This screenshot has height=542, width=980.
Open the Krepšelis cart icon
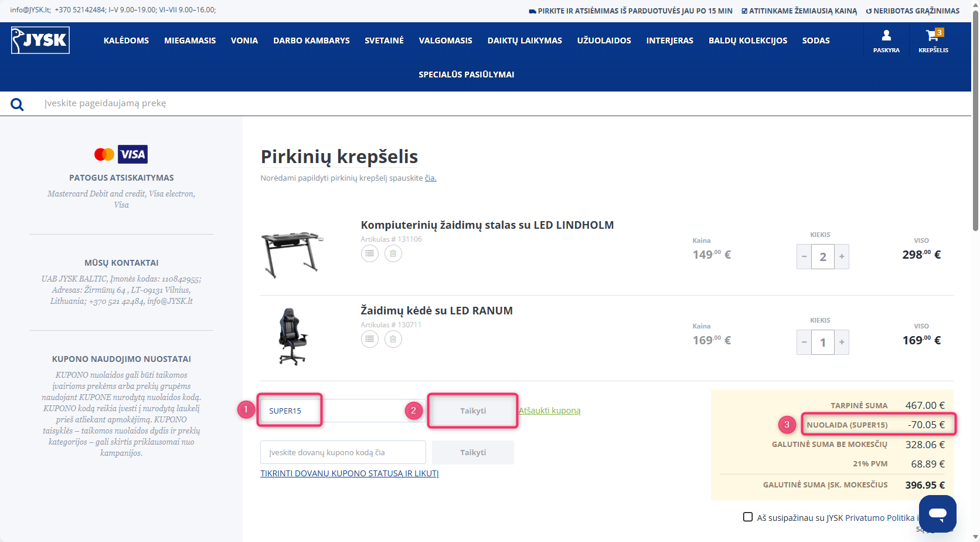coord(933,41)
